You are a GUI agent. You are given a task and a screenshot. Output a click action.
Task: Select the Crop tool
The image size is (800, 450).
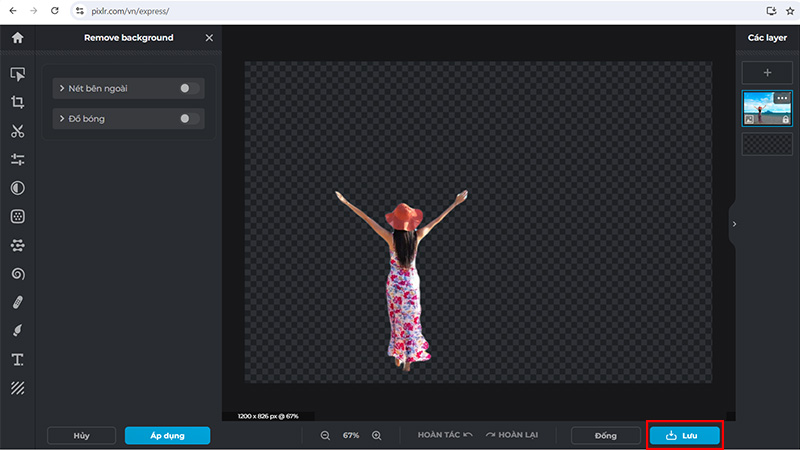pos(17,102)
